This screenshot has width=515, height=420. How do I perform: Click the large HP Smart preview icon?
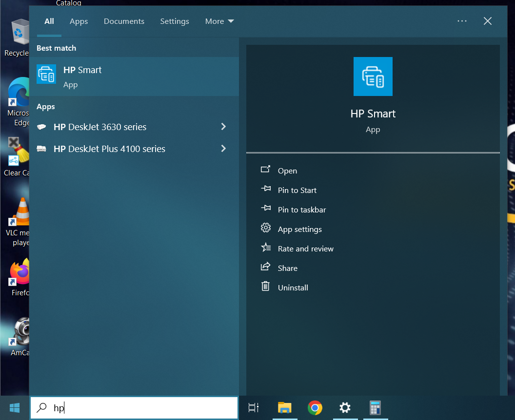coord(373,76)
